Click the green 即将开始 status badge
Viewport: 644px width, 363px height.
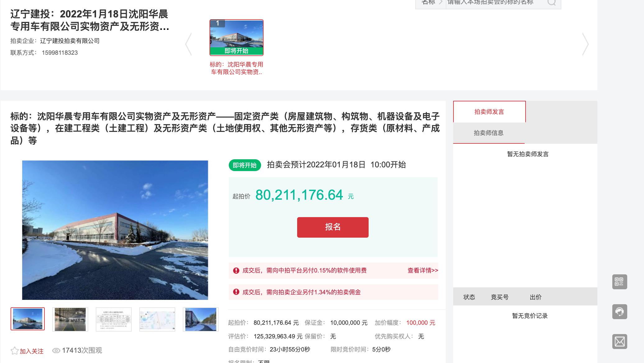tap(245, 165)
